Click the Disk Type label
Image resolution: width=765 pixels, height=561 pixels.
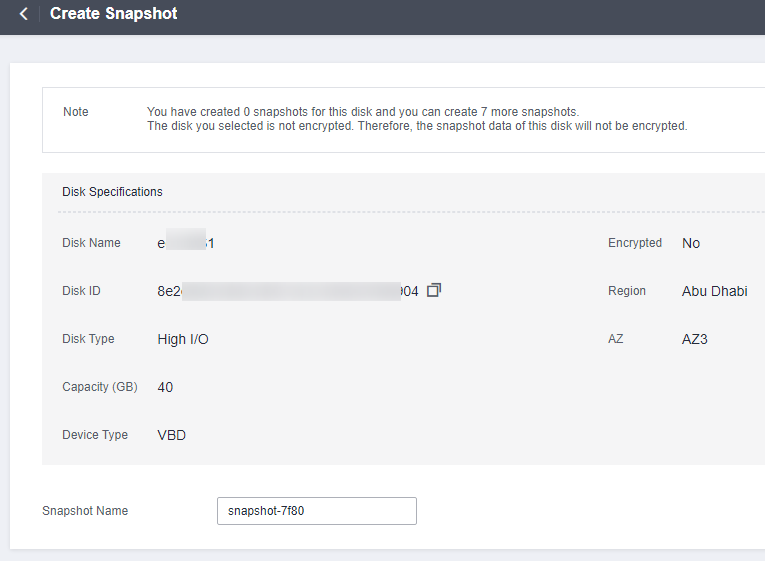(x=88, y=339)
